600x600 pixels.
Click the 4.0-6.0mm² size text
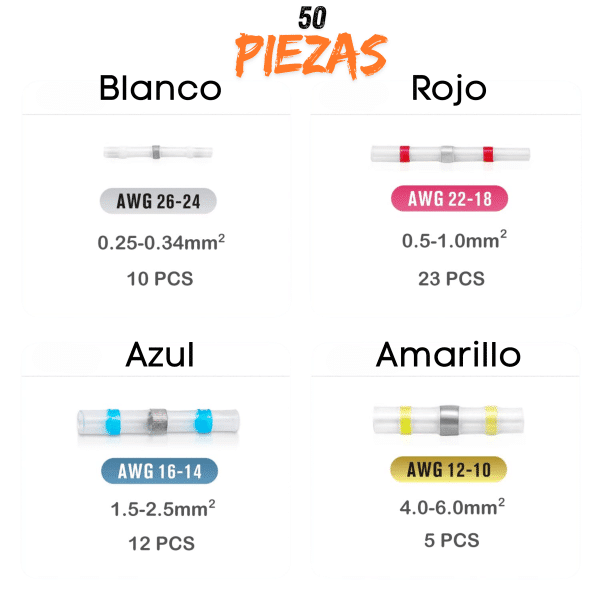coord(452,507)
